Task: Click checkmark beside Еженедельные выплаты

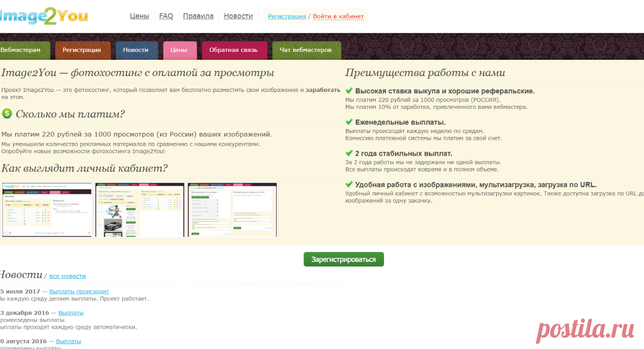Action: pyautogui.click(x=349, y=122)
